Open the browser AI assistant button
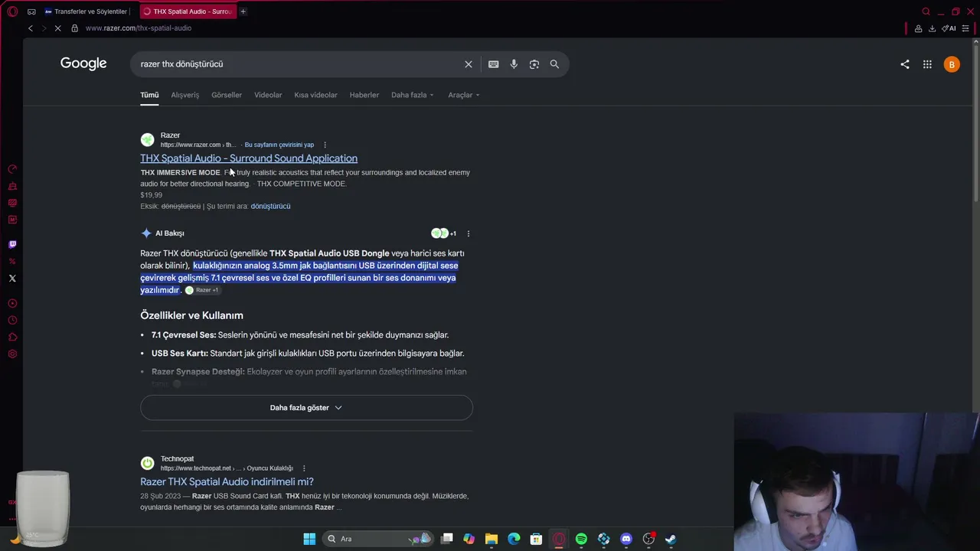The height and width of the screenshot is (551, 980). tap(949, 28)
